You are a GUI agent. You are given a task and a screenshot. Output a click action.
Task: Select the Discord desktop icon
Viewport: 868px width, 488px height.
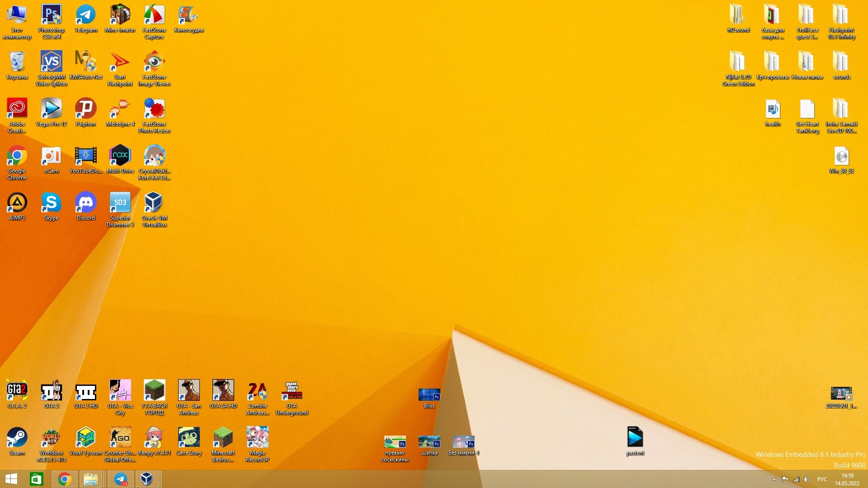pyautogui.click(x=85, y=203)
